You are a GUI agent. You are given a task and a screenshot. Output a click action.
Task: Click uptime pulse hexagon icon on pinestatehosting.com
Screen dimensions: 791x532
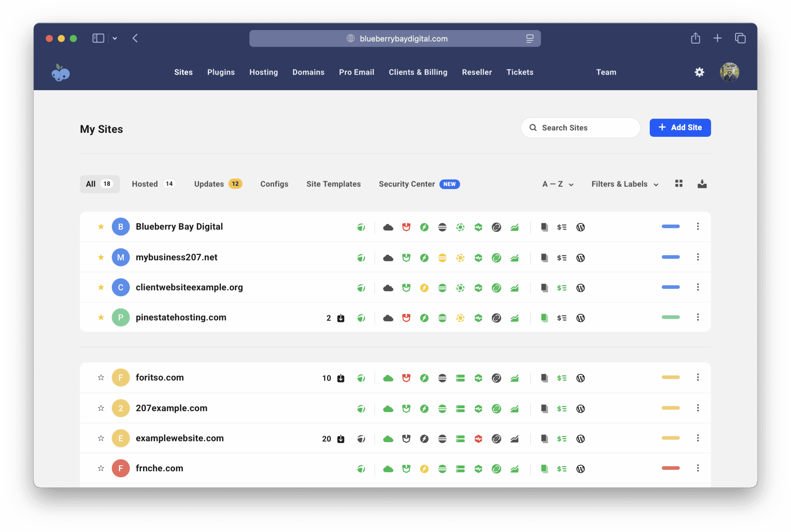coord(478,318)
